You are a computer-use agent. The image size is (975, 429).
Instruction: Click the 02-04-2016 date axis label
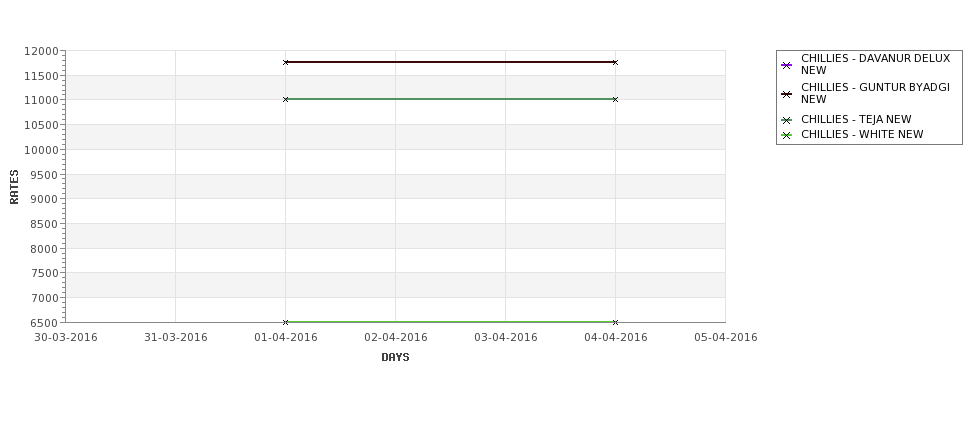point(395,337)
